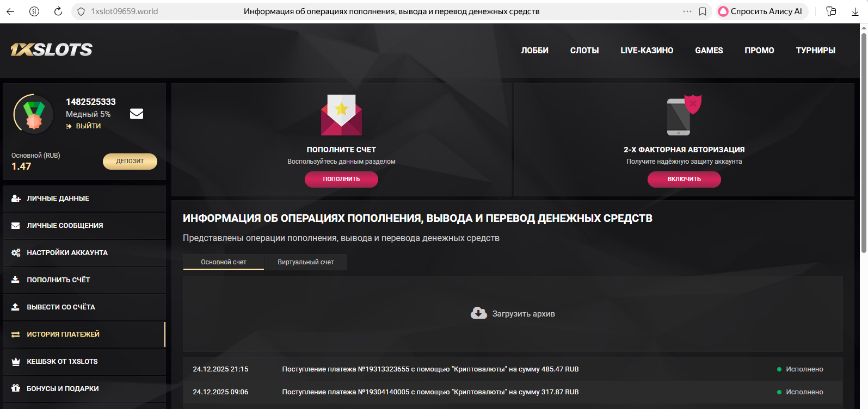
Task: Open the Alice AI circle icon
Action: point(723,11)
